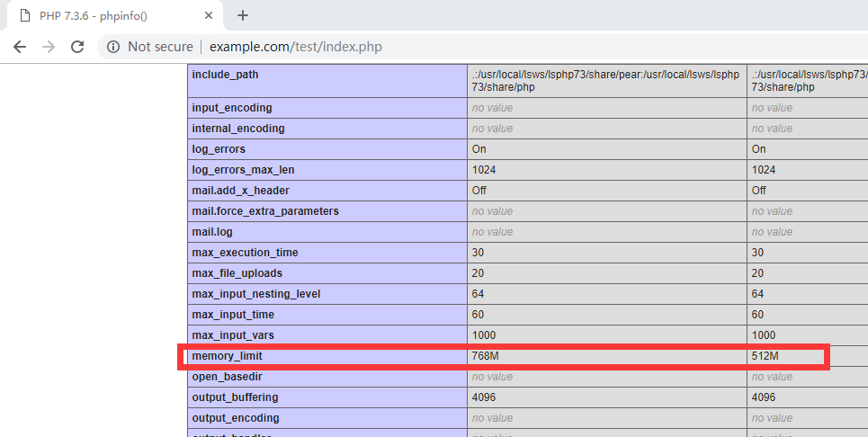Click local no value for open_basedir
The image size is (868, 437).
[492, 377]
